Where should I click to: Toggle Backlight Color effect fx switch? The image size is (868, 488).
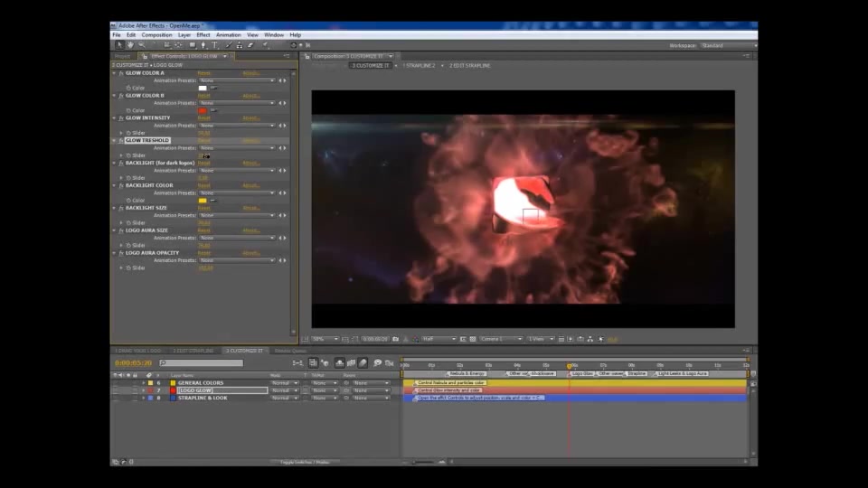(x=120, y=185)
